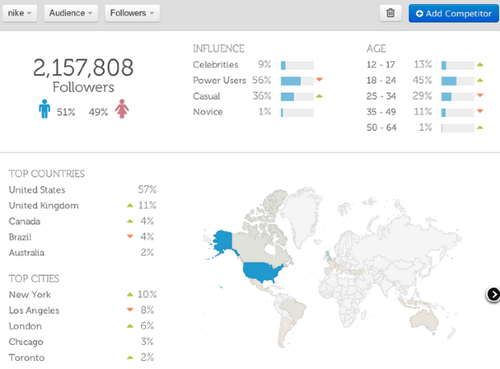This screenshot has height=369, width=500.
Task: Click the 25 - 34 age percentage bar
Action: point(458,97)
